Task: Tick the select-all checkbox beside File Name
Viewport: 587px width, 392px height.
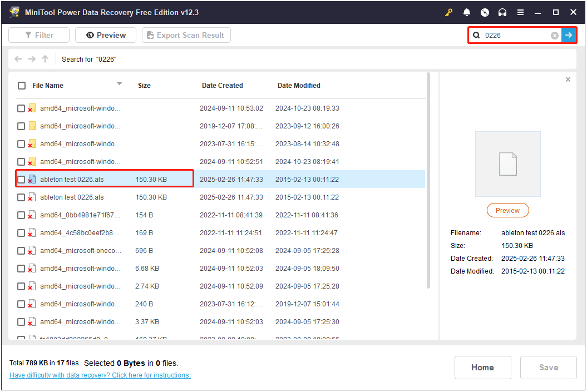Action: coord(22,86)
